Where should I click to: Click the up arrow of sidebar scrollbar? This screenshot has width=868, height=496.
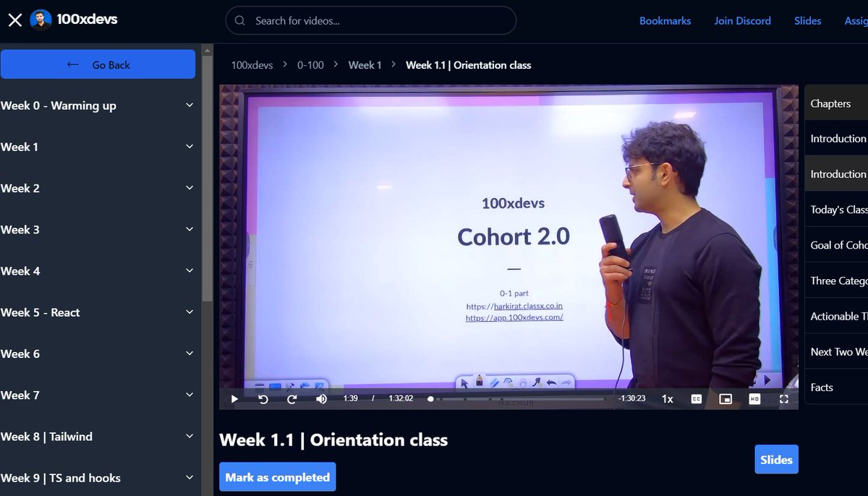[x=207, y=50]
